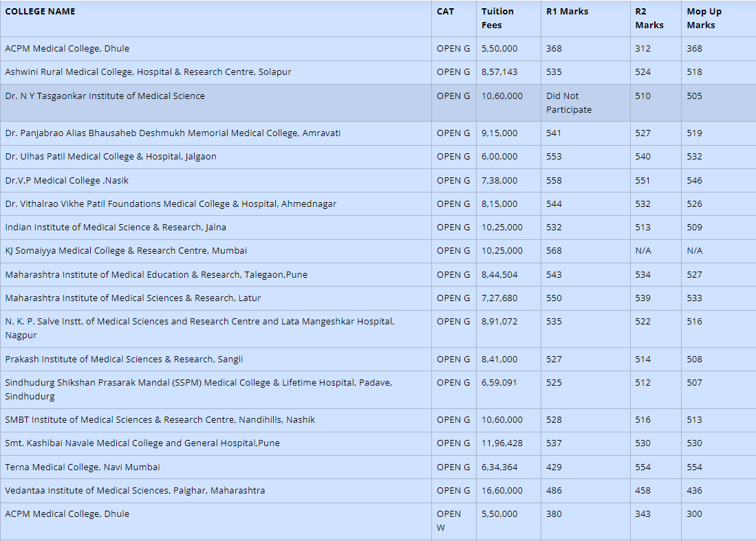The height and width of the screenshot is (541, 756).
Task: Select the 8,57,143 tuition fee cell
Action: point(499,72)
